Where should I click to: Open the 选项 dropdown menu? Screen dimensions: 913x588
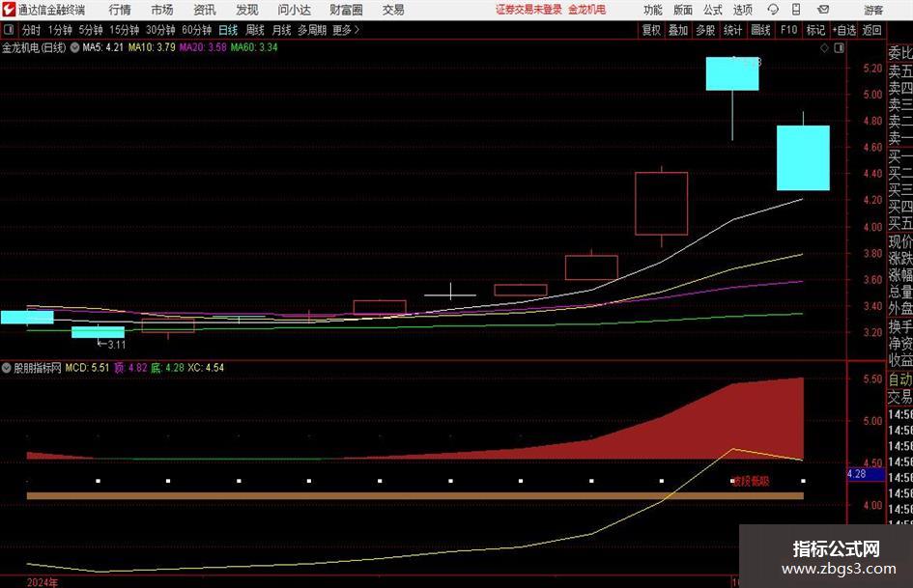click(742, 10)
